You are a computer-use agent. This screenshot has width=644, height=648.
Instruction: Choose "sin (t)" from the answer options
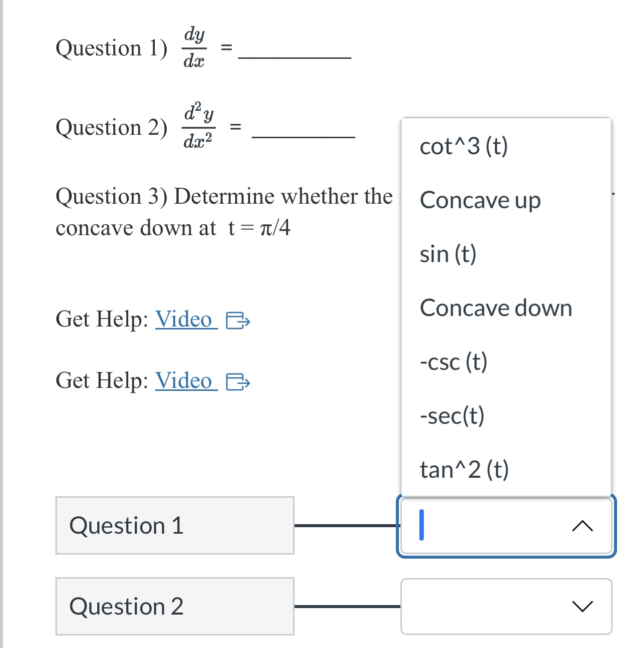[x=448, y=254]
